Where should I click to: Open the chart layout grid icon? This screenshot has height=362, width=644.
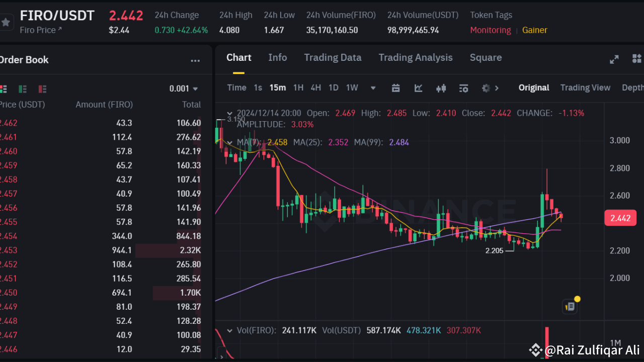[637, 59]
